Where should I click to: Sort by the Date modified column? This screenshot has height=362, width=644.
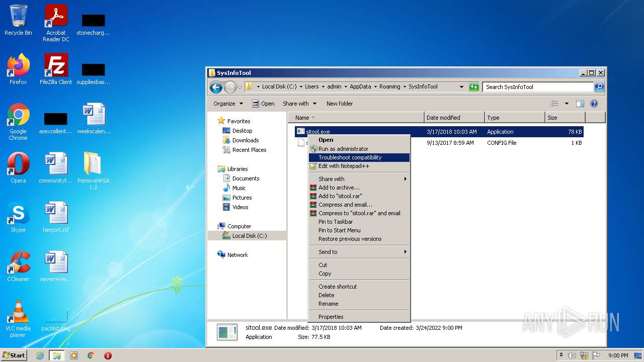point(454,118)
